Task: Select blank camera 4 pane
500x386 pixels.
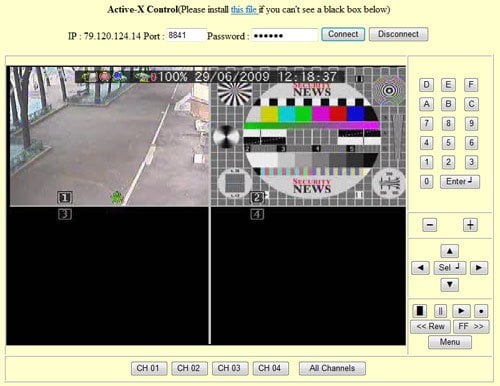Action: click(x=308, y=276)
